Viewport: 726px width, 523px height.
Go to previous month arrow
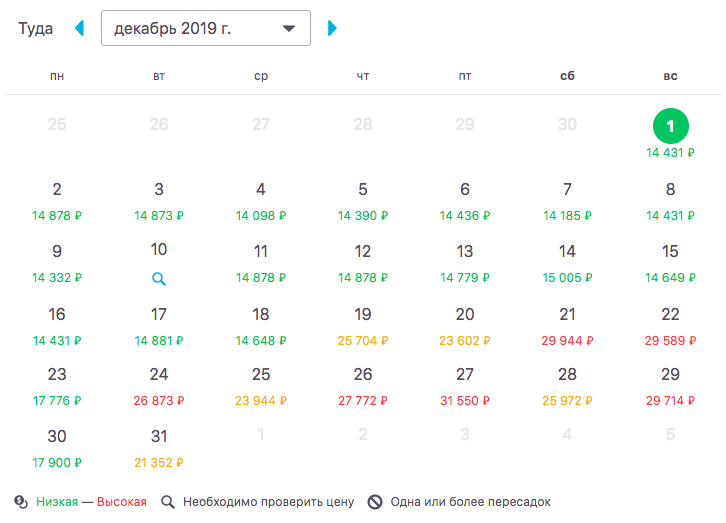click(80, 28)
